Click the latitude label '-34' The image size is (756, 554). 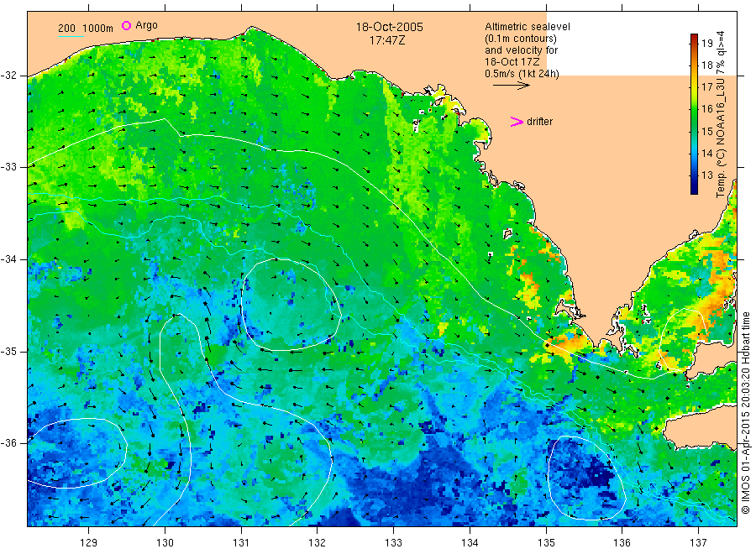(8, 259)
